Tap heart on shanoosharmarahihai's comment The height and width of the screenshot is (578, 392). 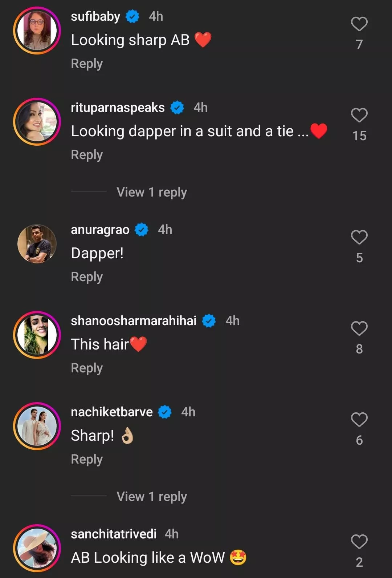click(359, 329)
